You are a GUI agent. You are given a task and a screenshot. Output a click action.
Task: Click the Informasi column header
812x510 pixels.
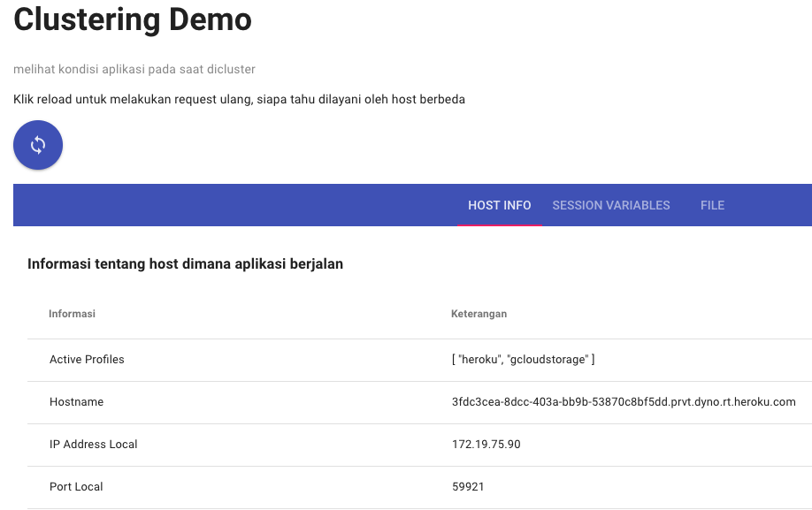(x=72, y=314)
